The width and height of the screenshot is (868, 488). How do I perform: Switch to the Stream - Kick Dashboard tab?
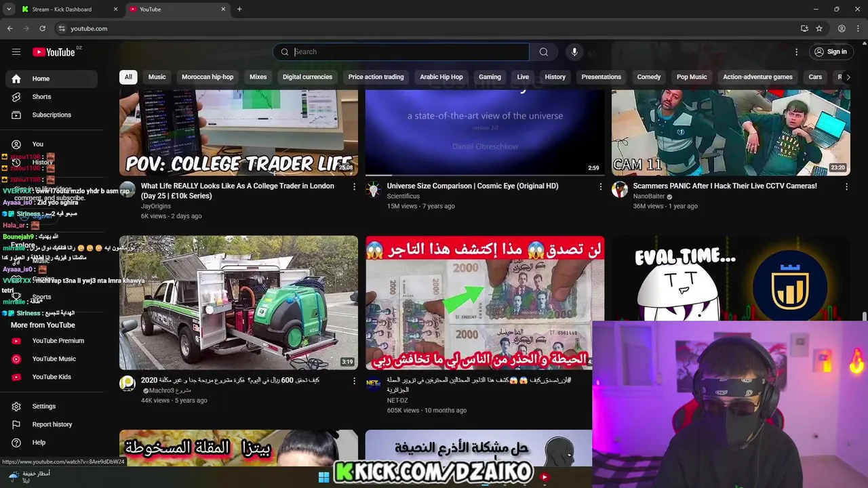click(x=70, y=9)
